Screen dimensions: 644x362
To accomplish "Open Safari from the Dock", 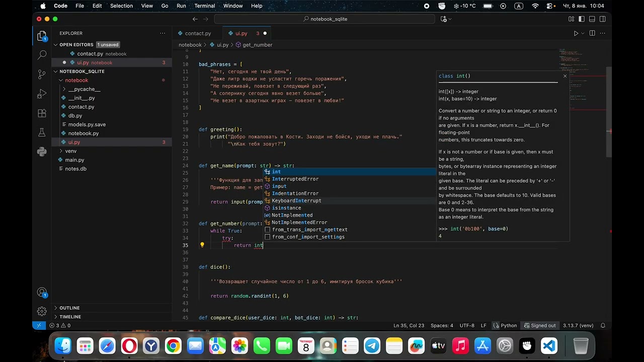I will coord(107,346).
